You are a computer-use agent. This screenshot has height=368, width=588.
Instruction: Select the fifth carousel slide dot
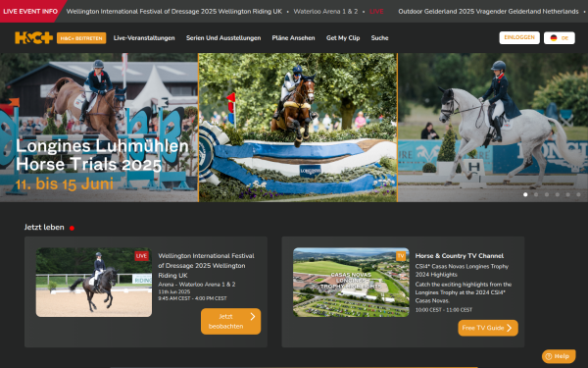567,194
